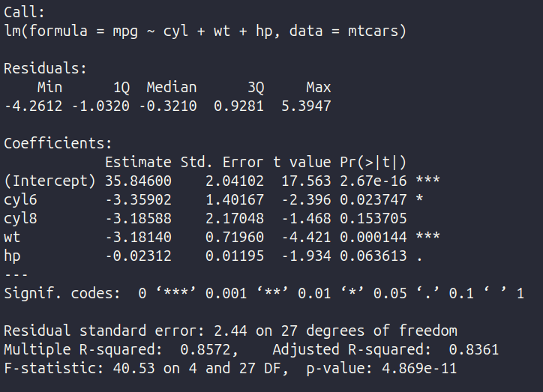Click the Intercept estimate 35.84600
This screenshot has height=392, width=543.
coord(138,181)
